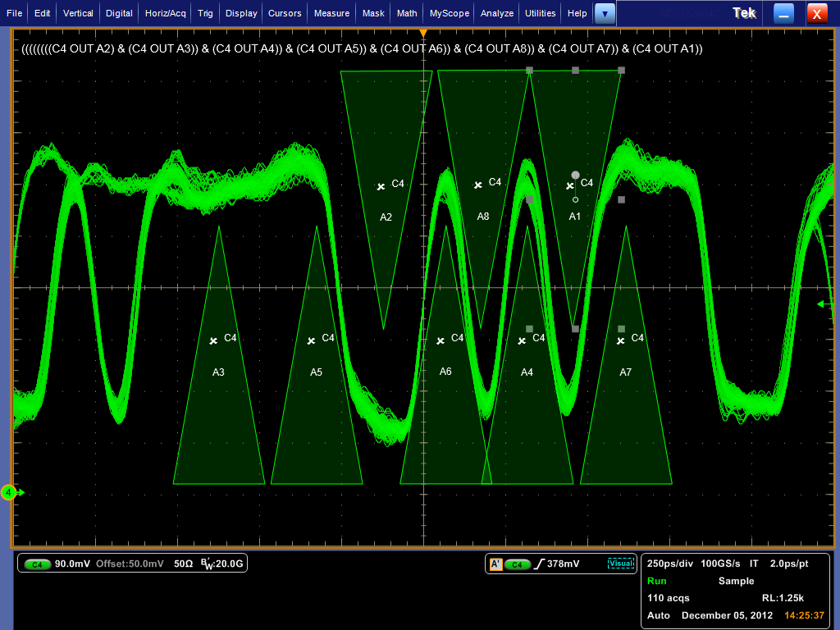The image size is (840, 630).
Task: Adjust the trigger level arrow on right edge
Action: click(x=821, y=304)
